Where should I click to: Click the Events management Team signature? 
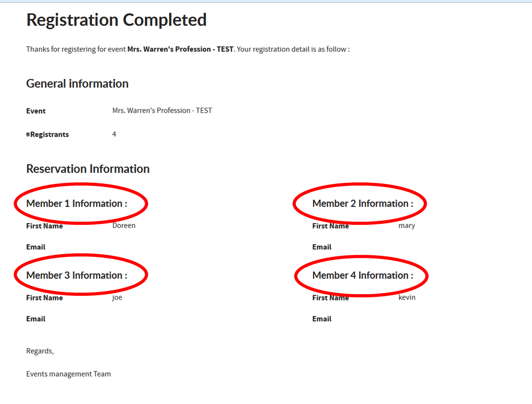click(x=68, y=374)
